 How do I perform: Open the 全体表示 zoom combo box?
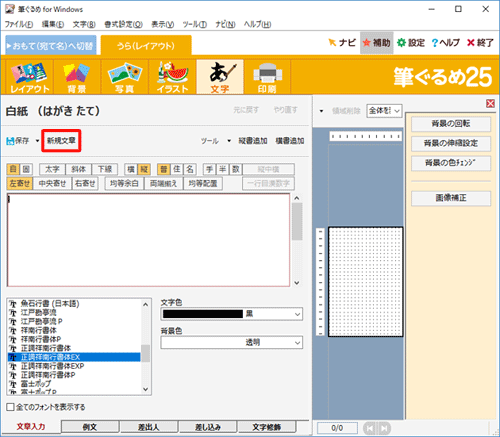pyautogui.click(x=384, y=111)
